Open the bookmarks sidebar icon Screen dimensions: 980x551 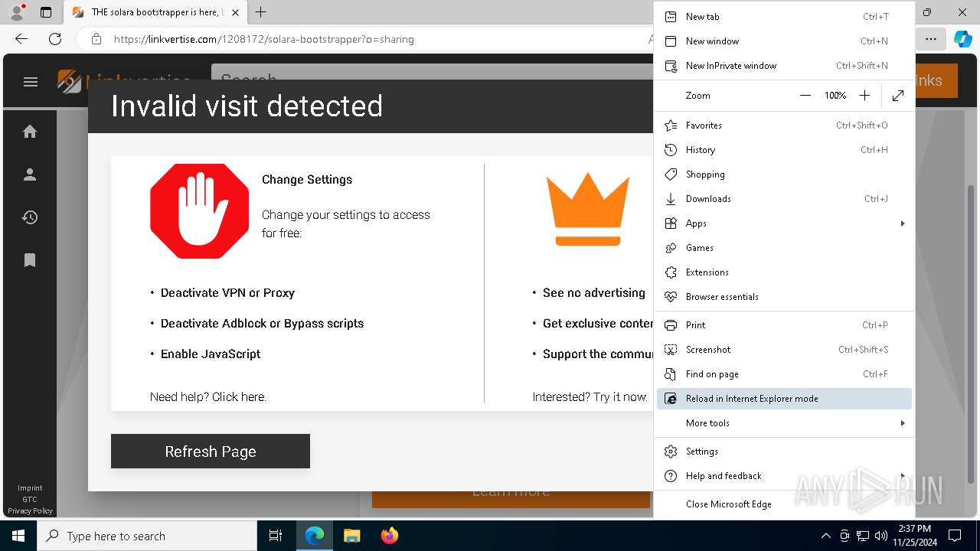[x=30, y=260]
